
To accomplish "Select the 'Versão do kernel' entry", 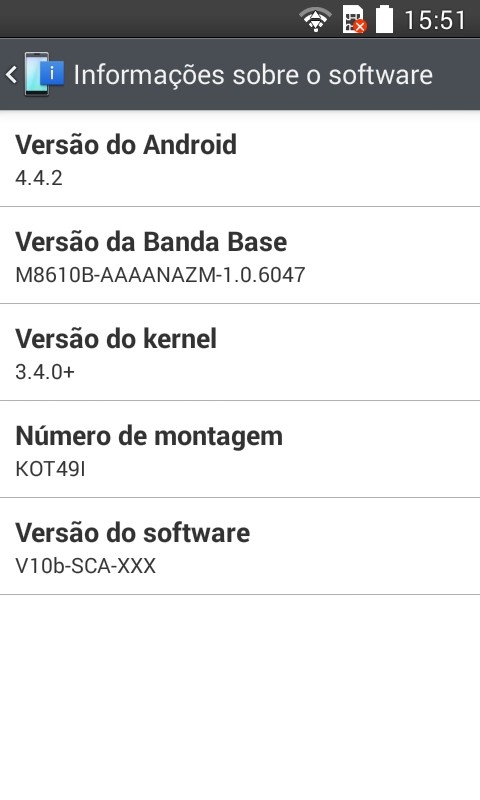I will 240,352.
